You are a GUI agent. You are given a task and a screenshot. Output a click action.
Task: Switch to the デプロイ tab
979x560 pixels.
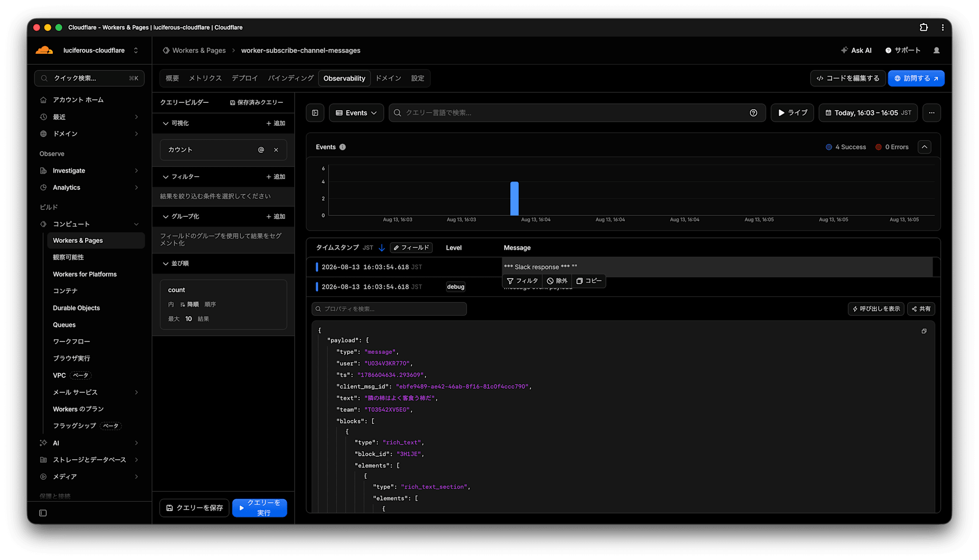point(245,78)
